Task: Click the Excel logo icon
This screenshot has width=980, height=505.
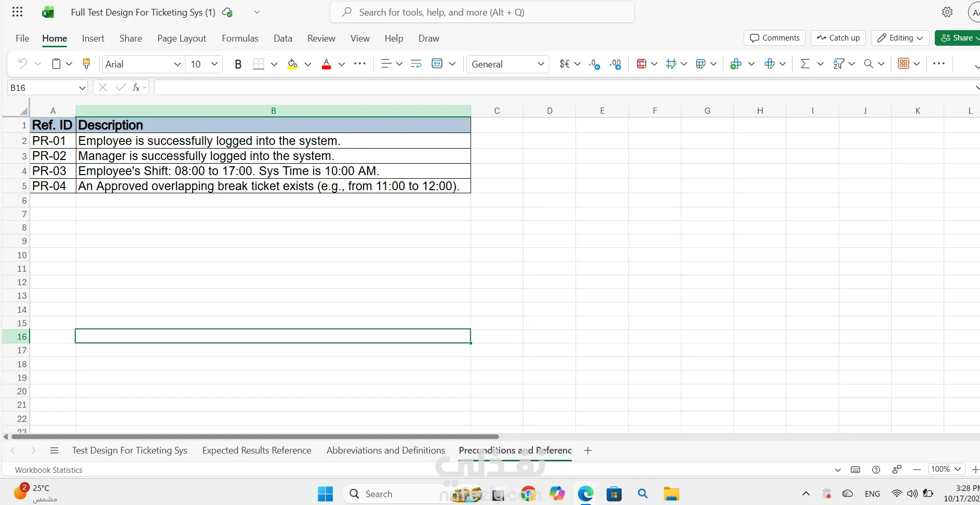Action: pyautogui.click(x=48, y=12)
